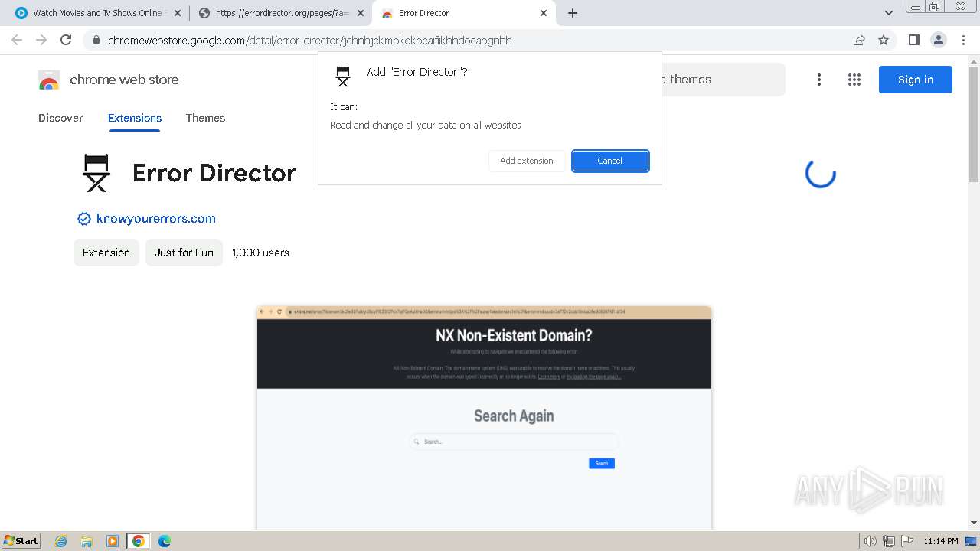Image resolution: width=980 pixels, height=551 pixels.
Task: Launch Microsoft Edge from taskbar
Action: pyautogui.click(x=164, y=541)
